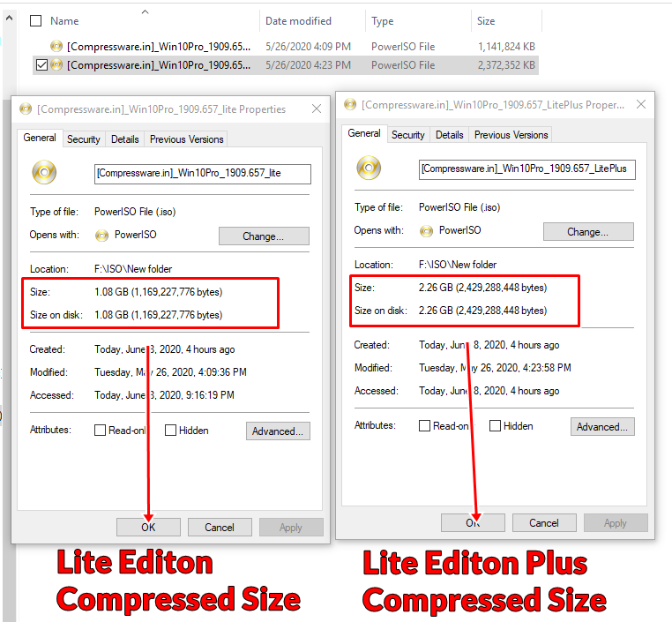Click the date 5/26/2020 4:09 PM
This screenshot has width=672, height=622.
pos(308,46)
